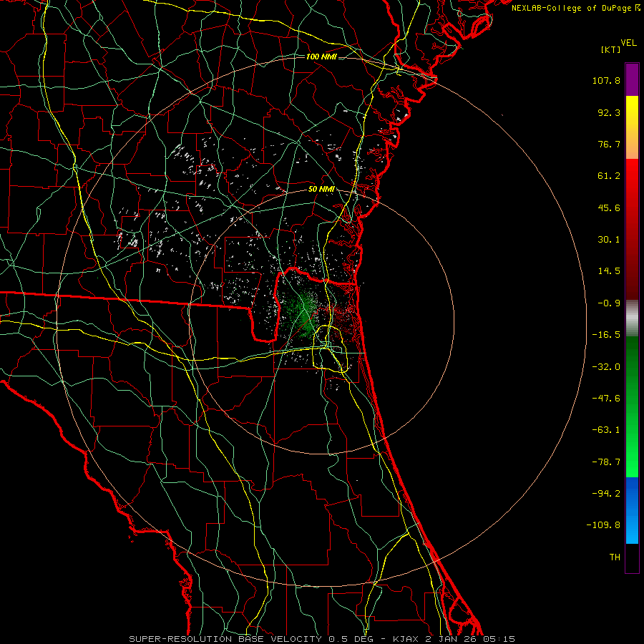
Task: Click the 50 NMI range ring label
Action: point(321,190)
